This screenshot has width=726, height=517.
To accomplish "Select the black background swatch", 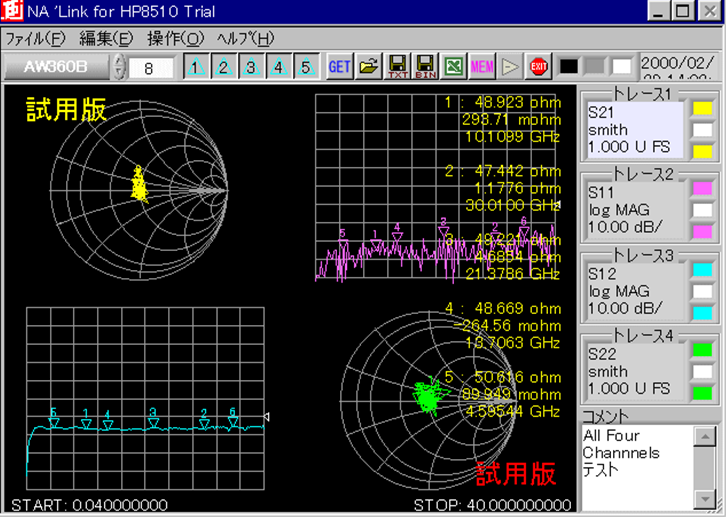I will click(569, 67).
